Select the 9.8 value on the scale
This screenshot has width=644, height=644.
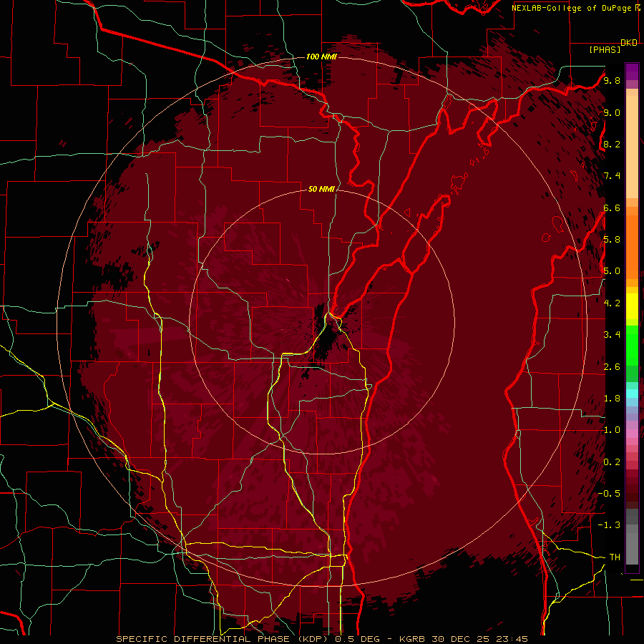click(612, 80)
